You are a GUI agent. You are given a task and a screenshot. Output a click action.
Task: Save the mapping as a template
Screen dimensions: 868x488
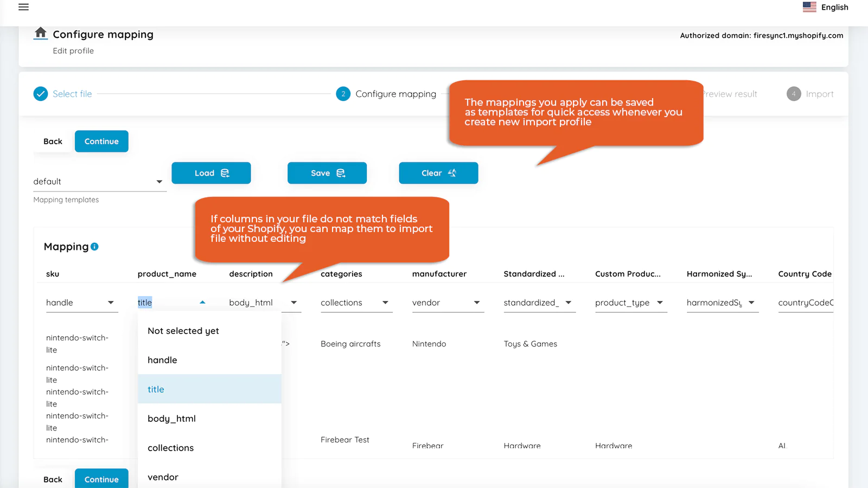click(327, 173)
